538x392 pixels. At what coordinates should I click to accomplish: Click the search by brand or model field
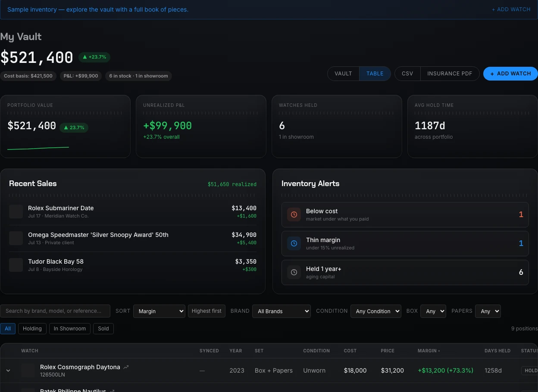55,311
